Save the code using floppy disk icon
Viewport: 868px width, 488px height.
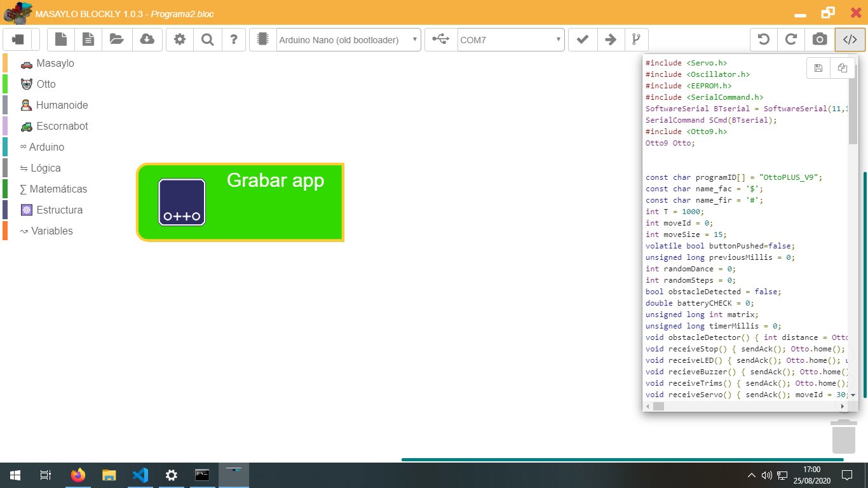(818, 68)
